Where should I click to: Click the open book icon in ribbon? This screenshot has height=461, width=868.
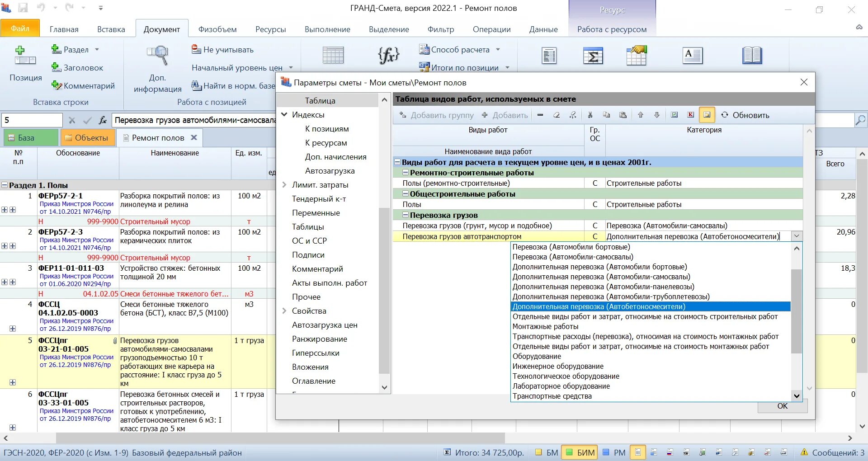[752, 56]
